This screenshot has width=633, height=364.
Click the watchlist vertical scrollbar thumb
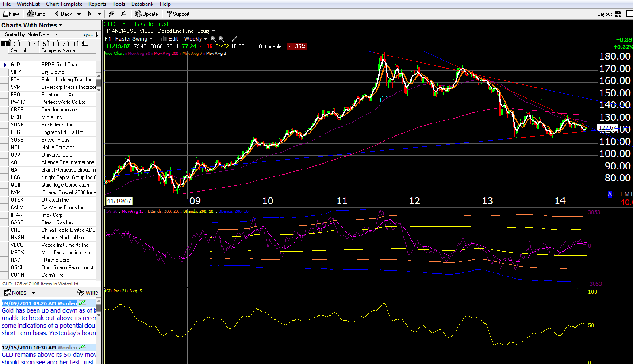point(99,82)
